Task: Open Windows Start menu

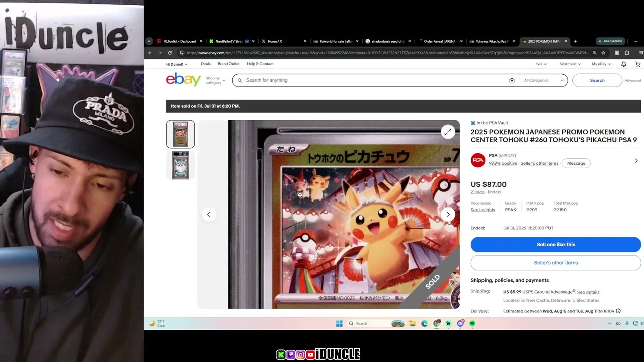Action: [x=339, y=323]
